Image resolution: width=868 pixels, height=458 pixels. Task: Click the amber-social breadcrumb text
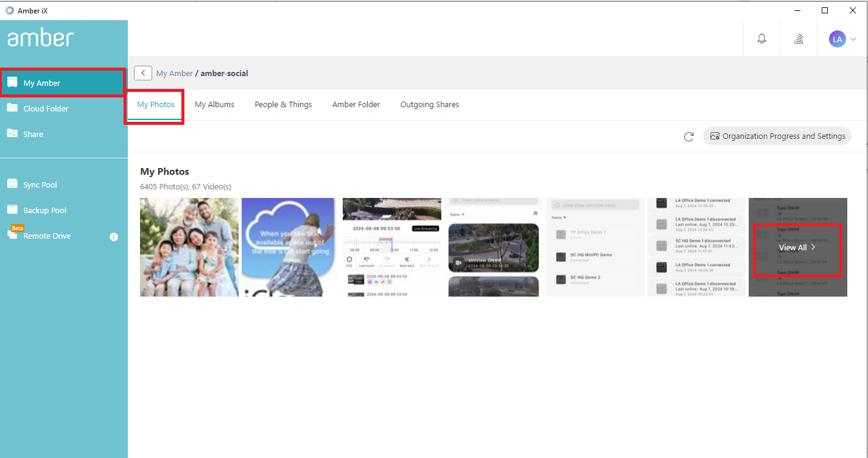click(225, 73)
